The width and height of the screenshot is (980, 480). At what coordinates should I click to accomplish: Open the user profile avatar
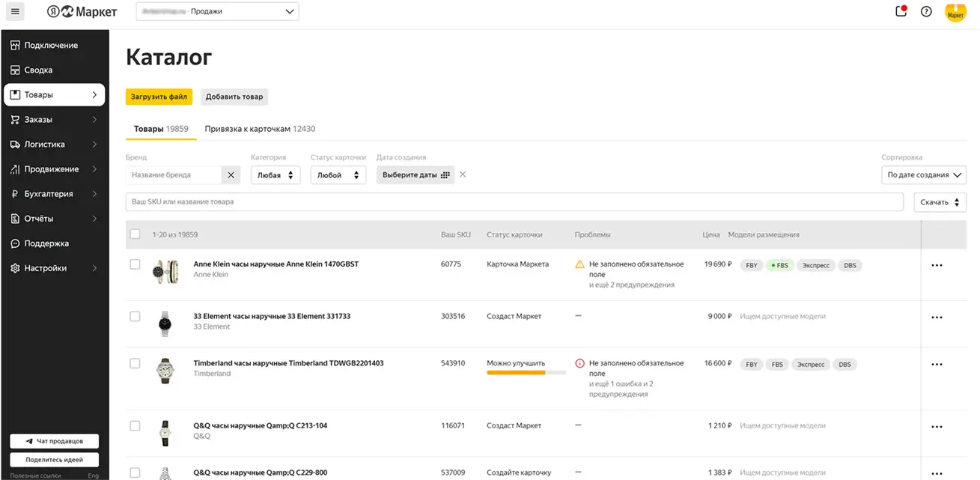click(x=956, y=12)
